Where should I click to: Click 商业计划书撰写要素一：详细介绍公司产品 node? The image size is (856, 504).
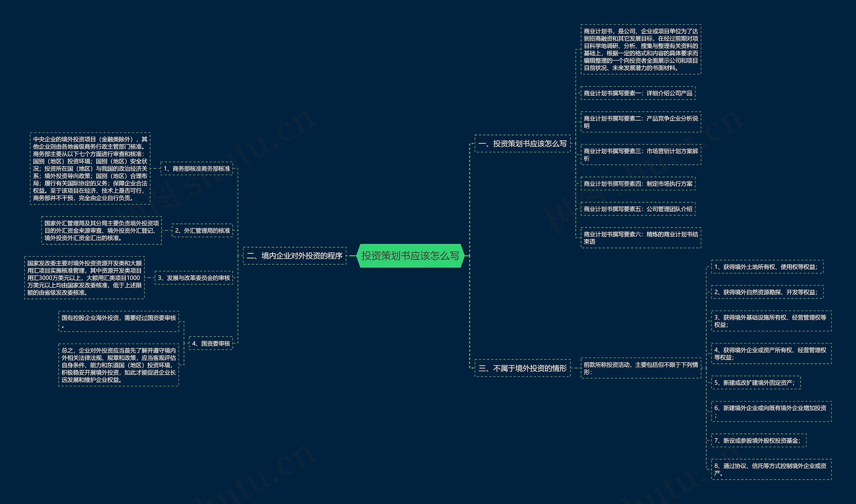click(x=638, y=93)
